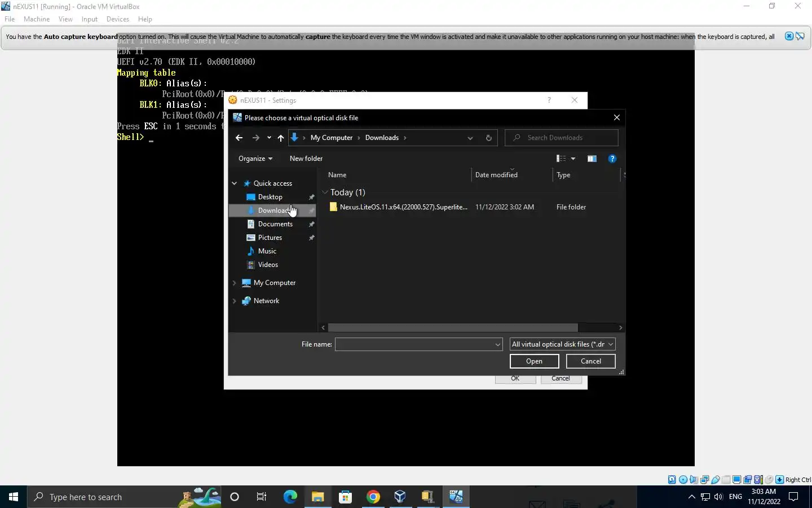Open File Explorer from the taskbar

(317, 497)
